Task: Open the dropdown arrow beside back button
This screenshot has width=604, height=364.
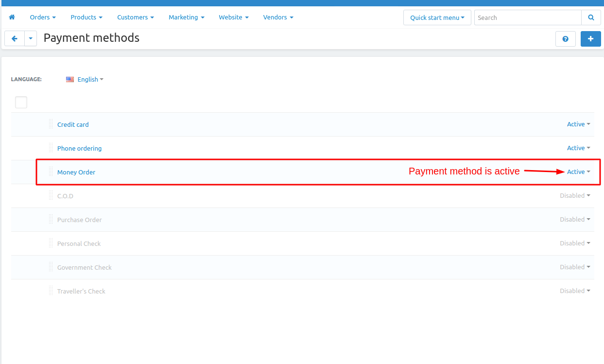Action: [31, 38]
